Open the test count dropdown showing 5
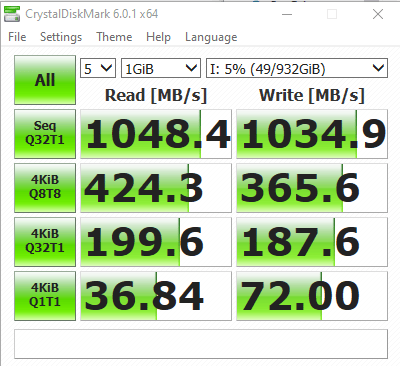The image size is (400, 366). [x=98, y=68]
